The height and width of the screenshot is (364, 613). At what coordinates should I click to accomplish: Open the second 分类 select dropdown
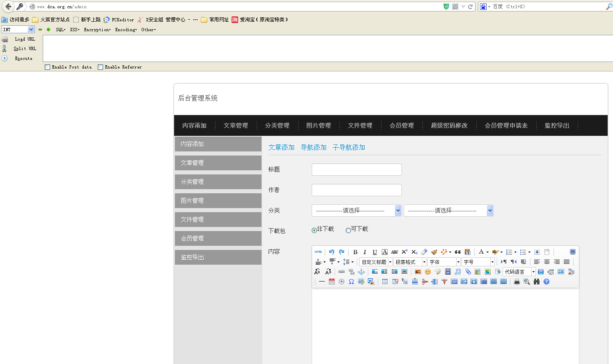(x=448, y=211)
